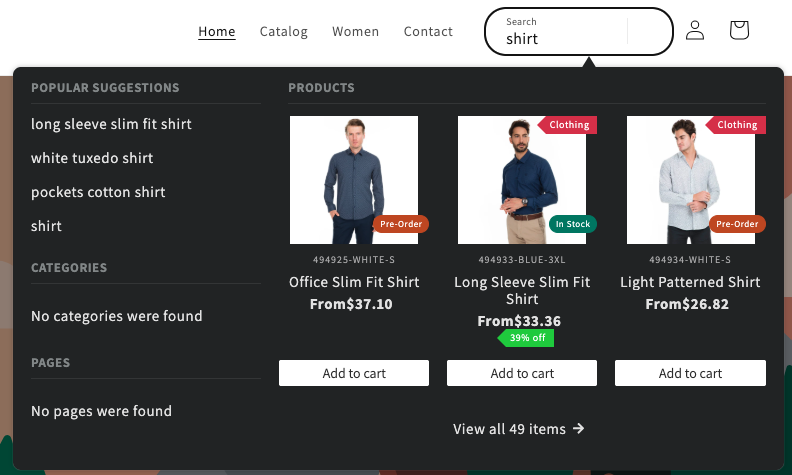Click the 39% off discount badge

(526, 338)
